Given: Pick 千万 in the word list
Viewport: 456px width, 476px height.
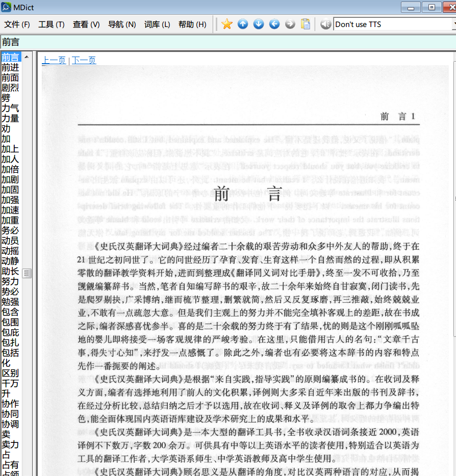Looking at the screenshot, I should pyautogui.click(x=10, y=383).
